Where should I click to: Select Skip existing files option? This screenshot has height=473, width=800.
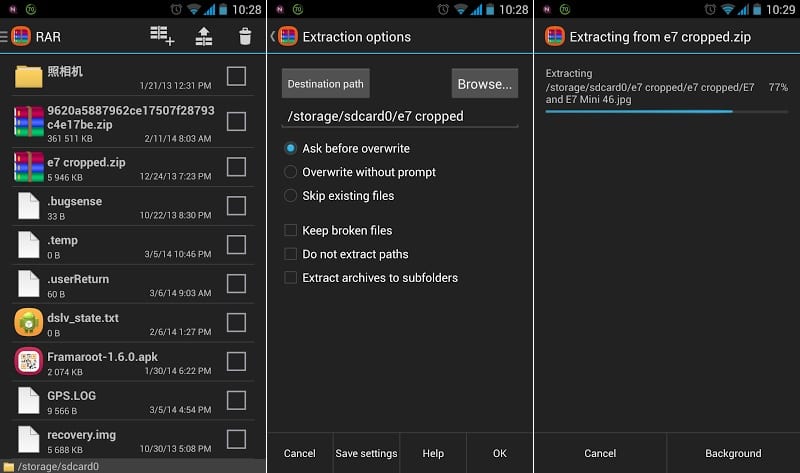pos(291,196)
